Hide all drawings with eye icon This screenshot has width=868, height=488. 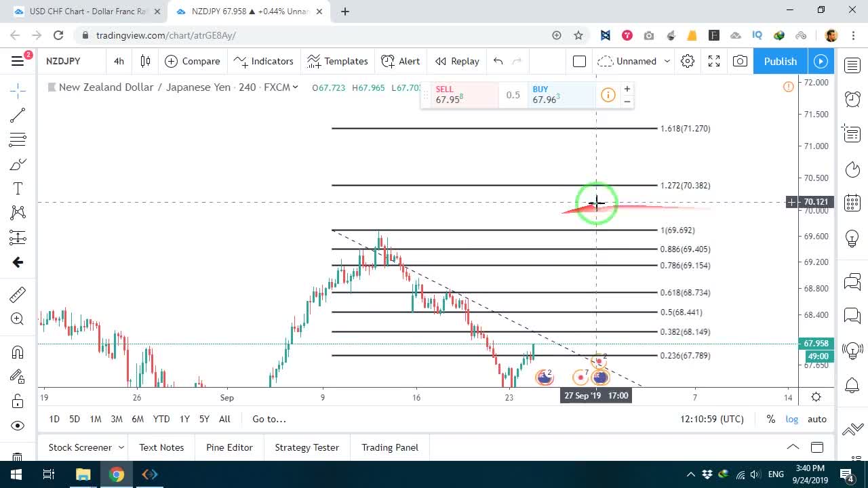click(x=18, y=426)
